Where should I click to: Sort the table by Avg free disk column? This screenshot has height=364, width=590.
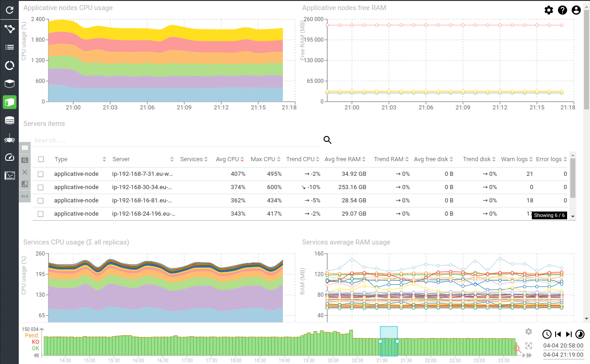point(433,159)
